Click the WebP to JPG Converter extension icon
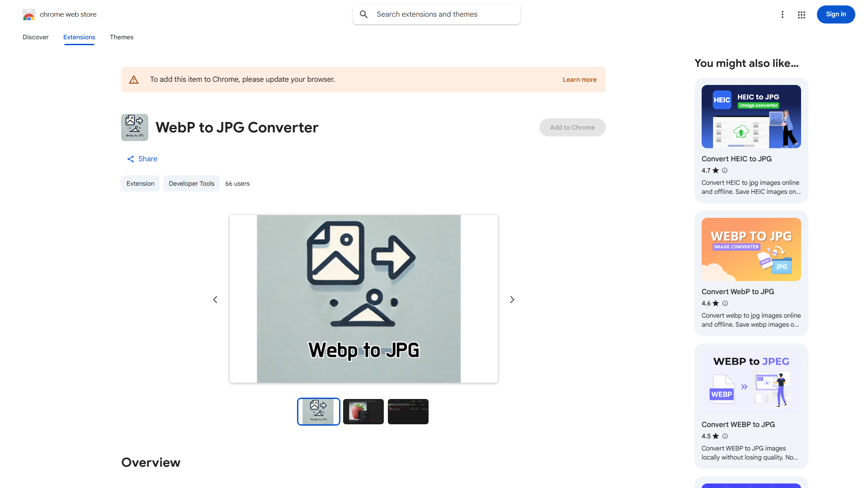The height and width of the screenshot is (488, 868). [x=134, y=127]
